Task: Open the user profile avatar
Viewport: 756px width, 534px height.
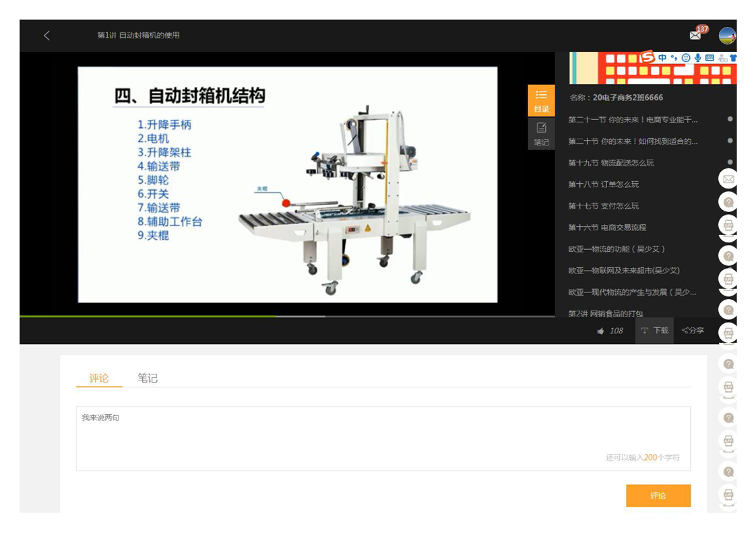Action: click(x=727, y=36)
